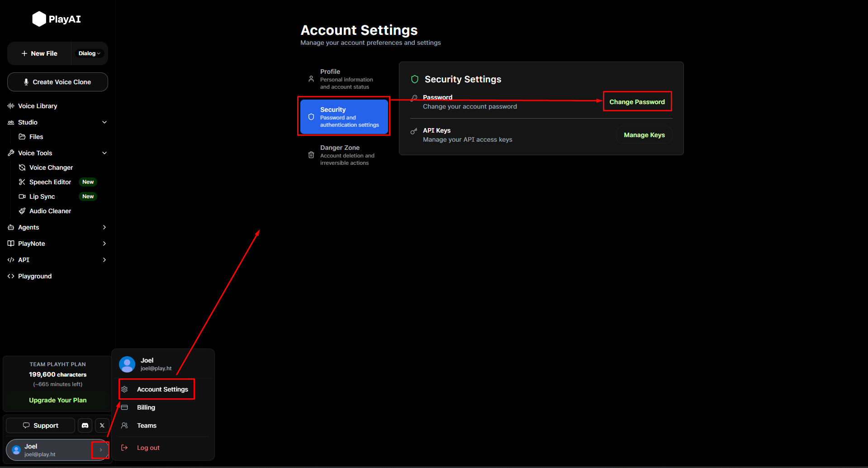Click the Change Password button
868x468 pixels.
[637, 102]
